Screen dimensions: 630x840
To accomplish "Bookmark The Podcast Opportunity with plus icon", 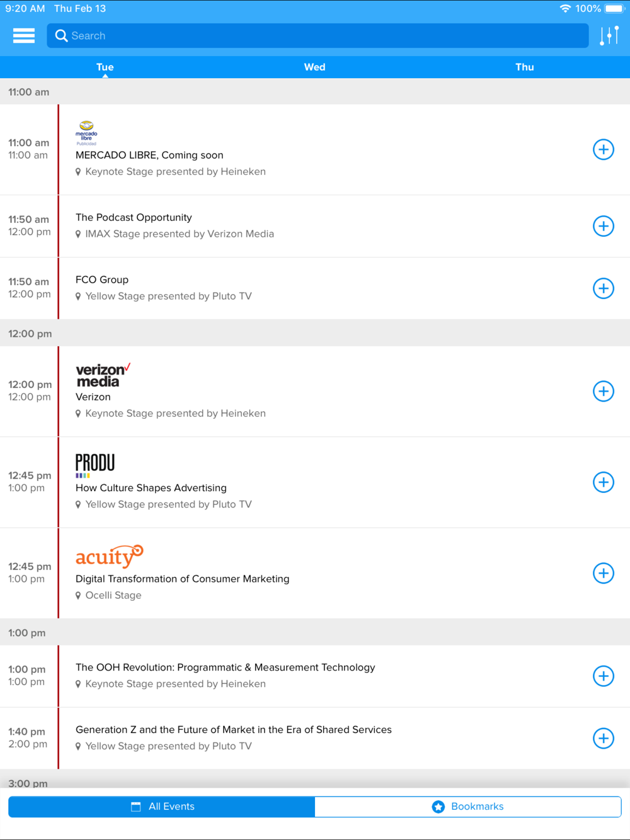I will coord(604,226).
